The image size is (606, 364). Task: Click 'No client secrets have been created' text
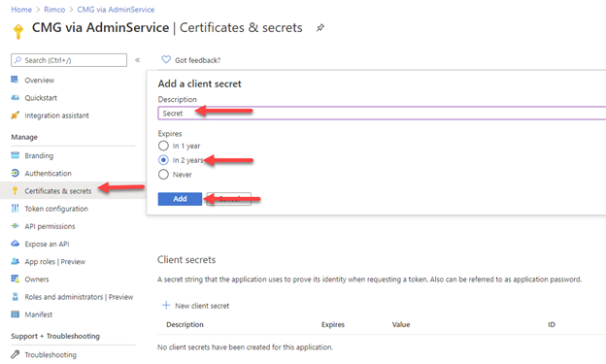(245, 347)
